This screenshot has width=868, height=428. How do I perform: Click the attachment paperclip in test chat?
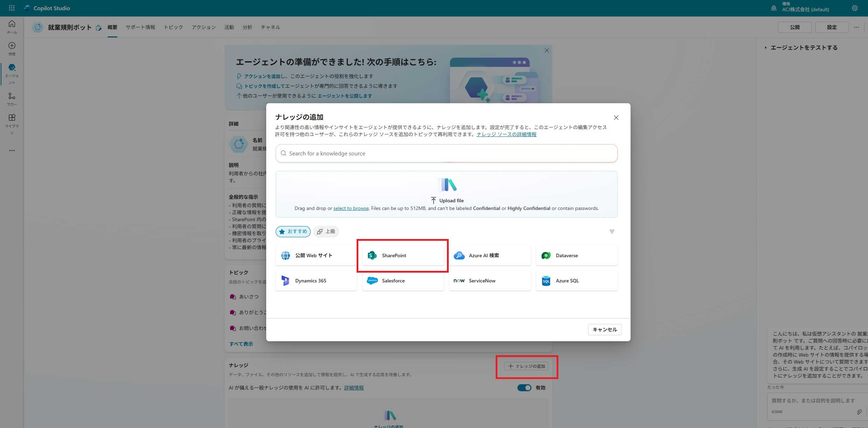(x=859, y=412)
